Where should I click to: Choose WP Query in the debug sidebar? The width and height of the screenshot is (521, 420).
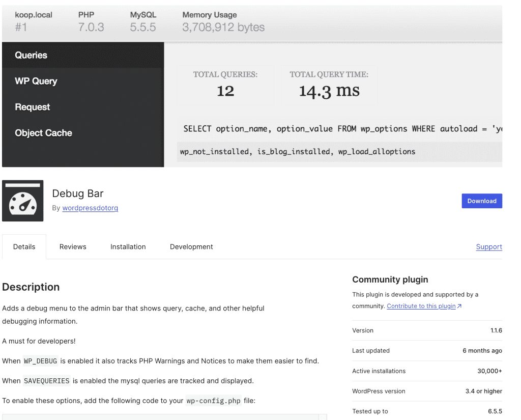pos(36,81)
